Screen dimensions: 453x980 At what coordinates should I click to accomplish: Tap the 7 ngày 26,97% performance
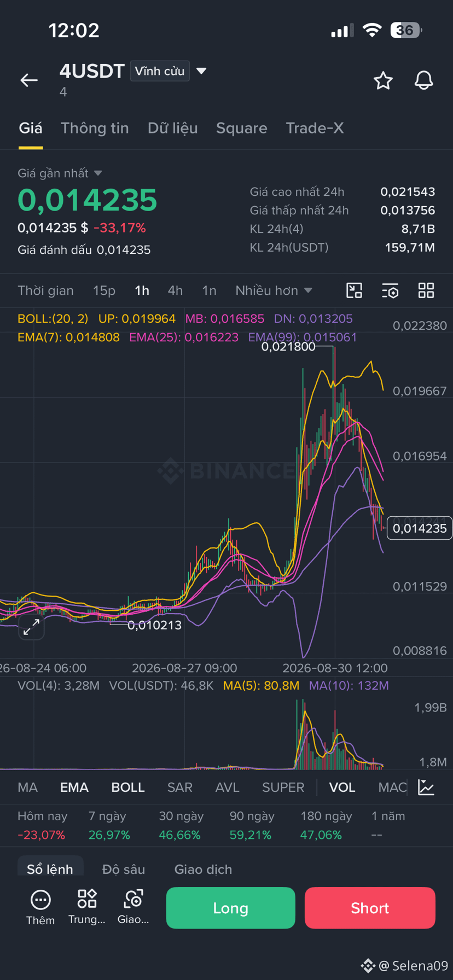pos(109,825)
